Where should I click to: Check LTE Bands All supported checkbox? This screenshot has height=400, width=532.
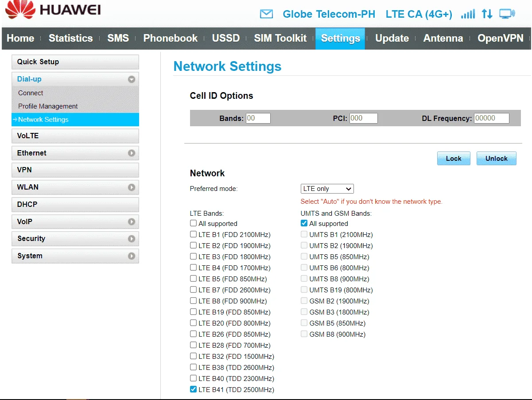193,223
